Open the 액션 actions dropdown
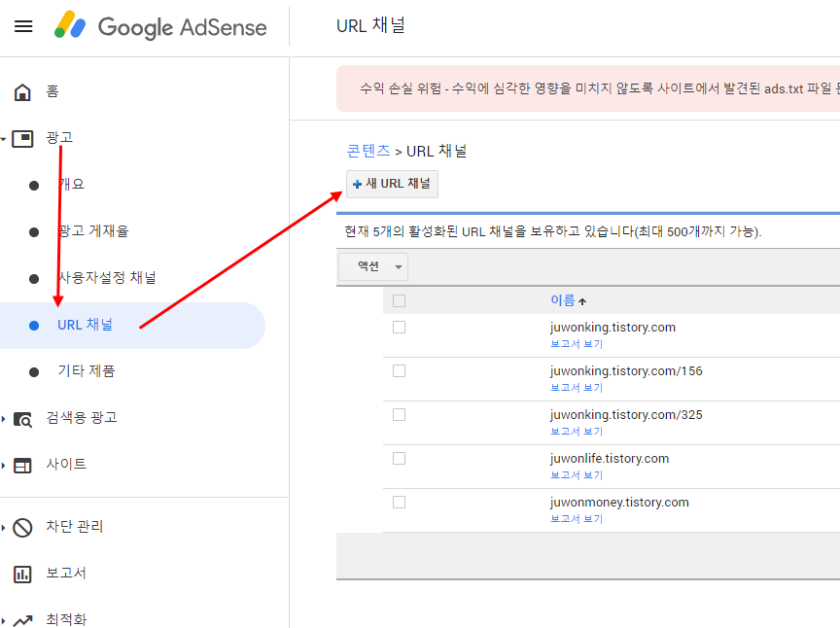 coord(373,266)
